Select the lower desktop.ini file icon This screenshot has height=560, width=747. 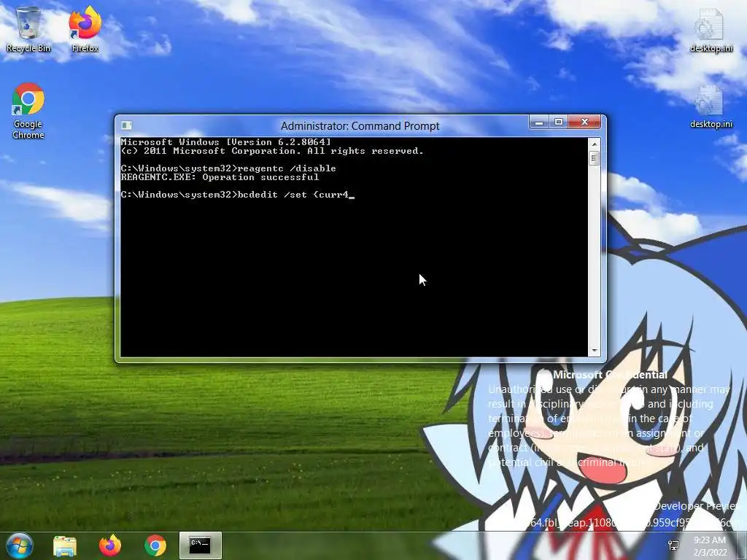(711, 106)
